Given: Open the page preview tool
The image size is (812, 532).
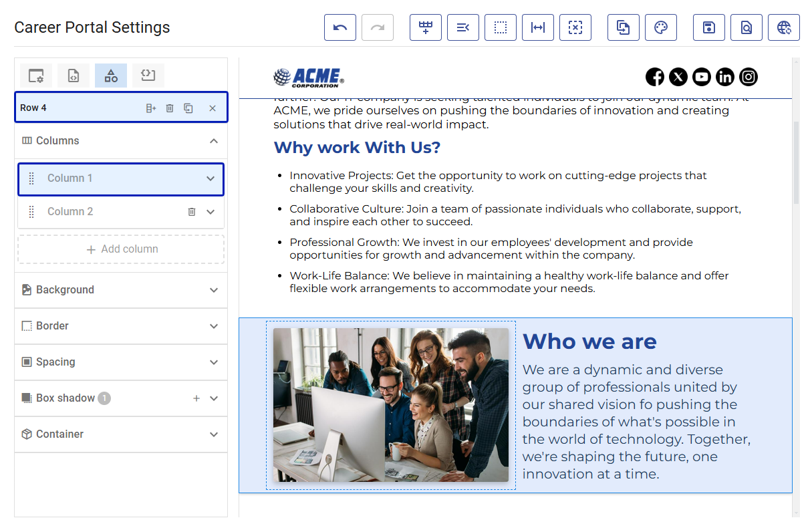Looking at the screenshot, I should pos(747,27).
